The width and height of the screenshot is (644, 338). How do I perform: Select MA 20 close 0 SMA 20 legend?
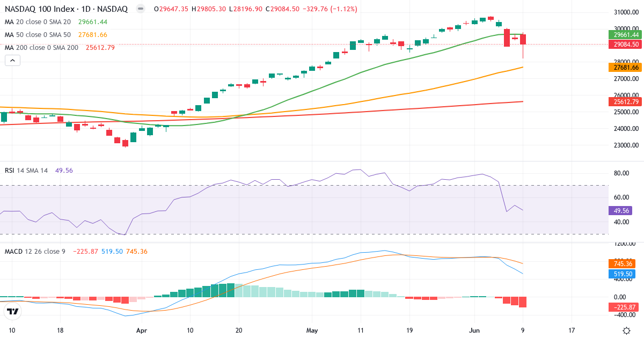(x=38, y=22)
